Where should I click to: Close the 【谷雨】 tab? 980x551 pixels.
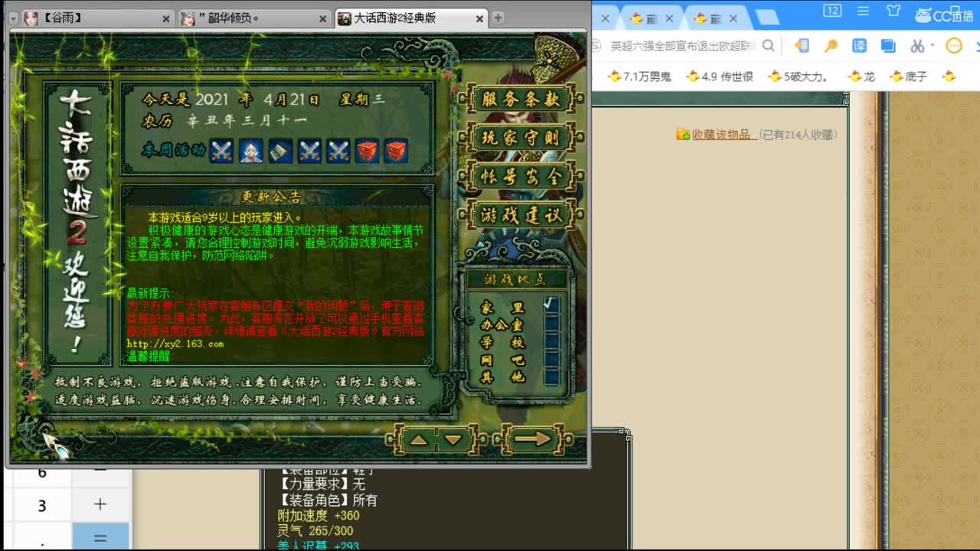[x=166, y=18]
